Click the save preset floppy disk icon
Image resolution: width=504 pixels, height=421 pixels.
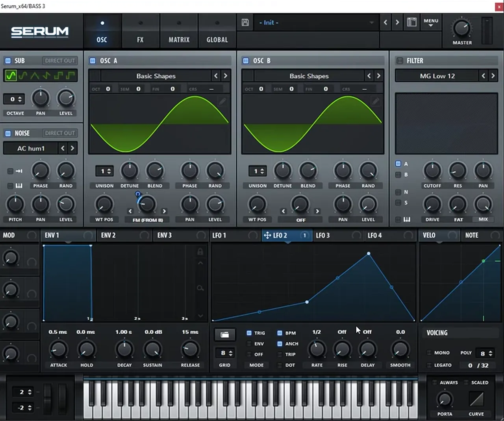pyautogui.click(x=245, y=22)
